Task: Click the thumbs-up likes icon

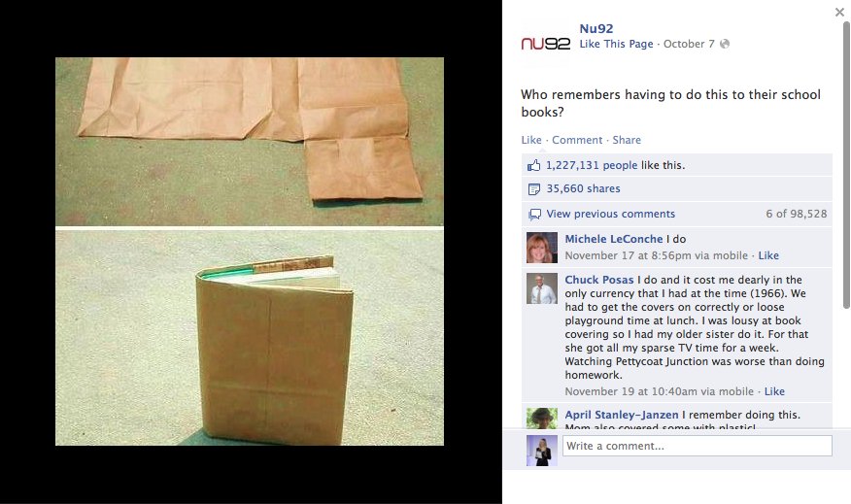Action: coord(534,165)
